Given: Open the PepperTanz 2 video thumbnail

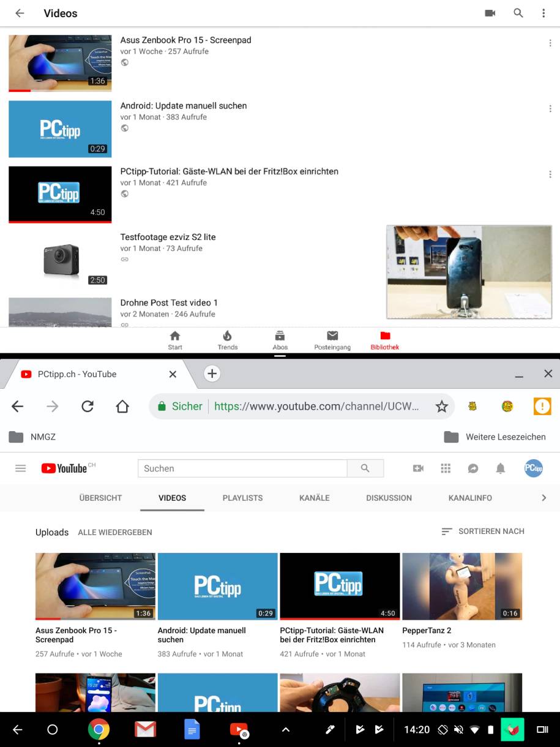Looking at the screenshot, I should tap(462, 587).
